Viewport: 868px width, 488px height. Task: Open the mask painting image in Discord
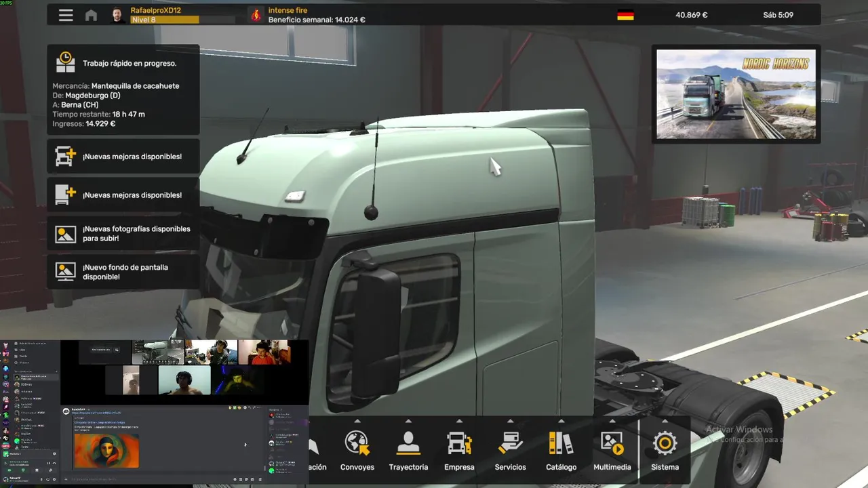coord(106,451)
